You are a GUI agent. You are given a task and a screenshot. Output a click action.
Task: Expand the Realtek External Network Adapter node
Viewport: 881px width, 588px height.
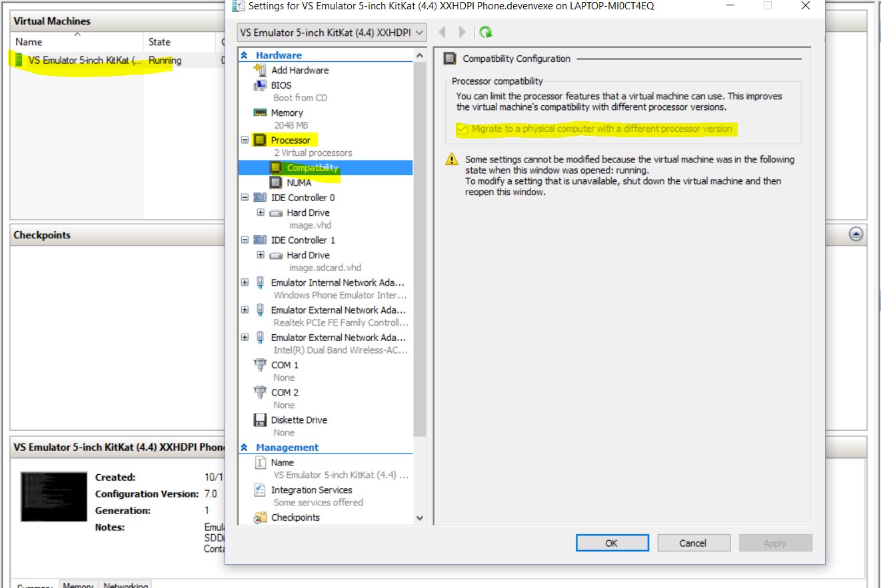pos(245,310)
